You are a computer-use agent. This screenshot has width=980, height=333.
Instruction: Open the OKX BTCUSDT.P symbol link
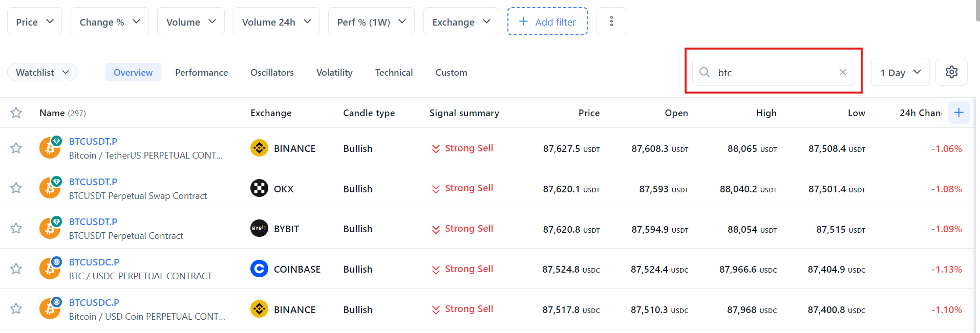93,182
